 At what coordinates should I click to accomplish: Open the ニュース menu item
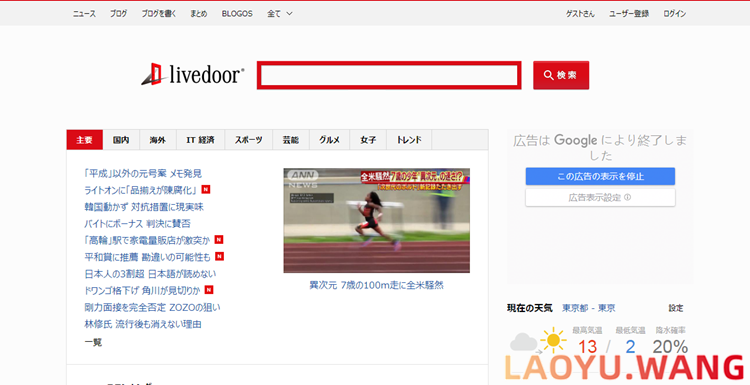(84, 13)
